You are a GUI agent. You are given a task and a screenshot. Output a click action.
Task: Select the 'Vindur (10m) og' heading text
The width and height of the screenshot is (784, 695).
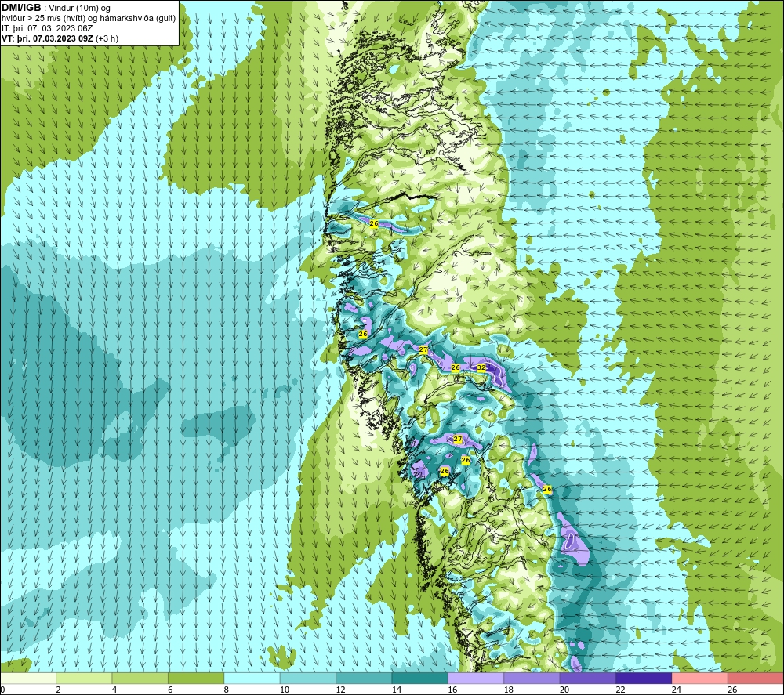pyautogui.click(x=79, y=8)
